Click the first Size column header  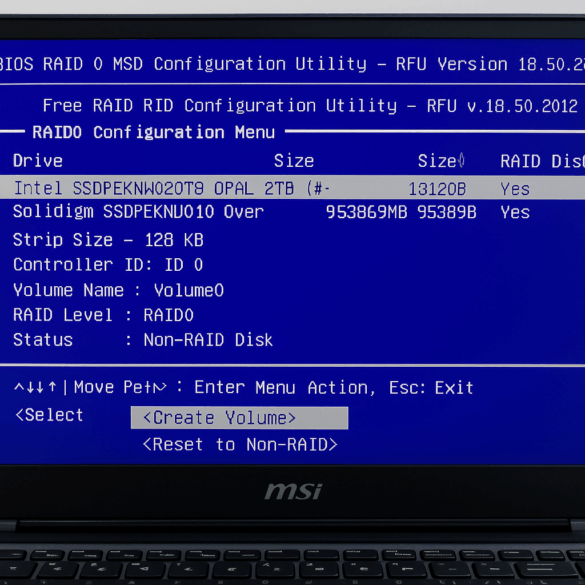294,161
